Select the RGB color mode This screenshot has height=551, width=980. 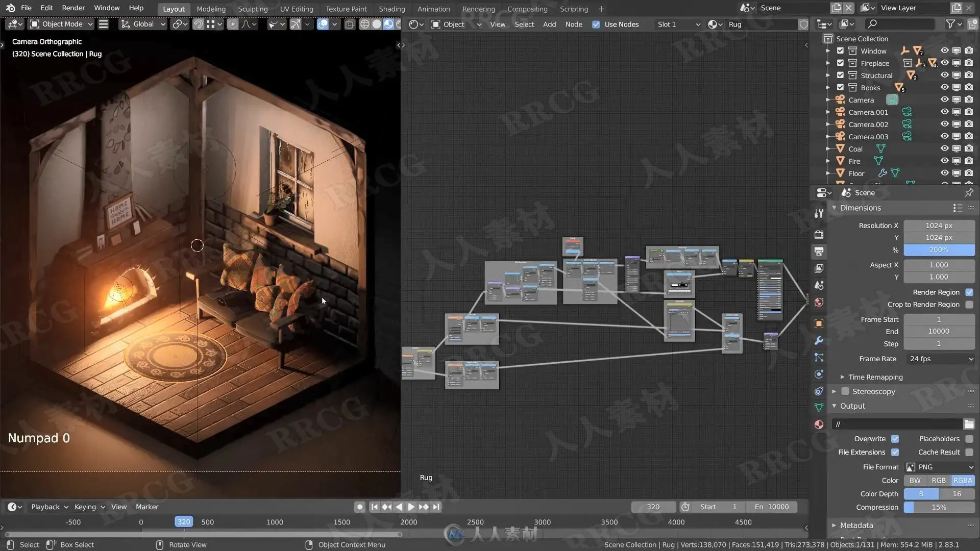point(938,481)
